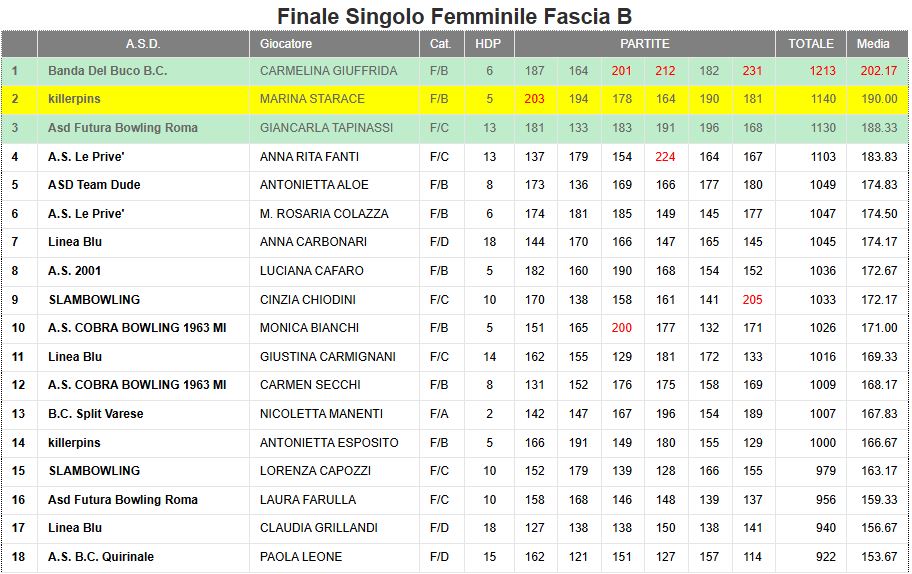Select the Cat. column header
This screenshot has width=912, height=574.
440,44
